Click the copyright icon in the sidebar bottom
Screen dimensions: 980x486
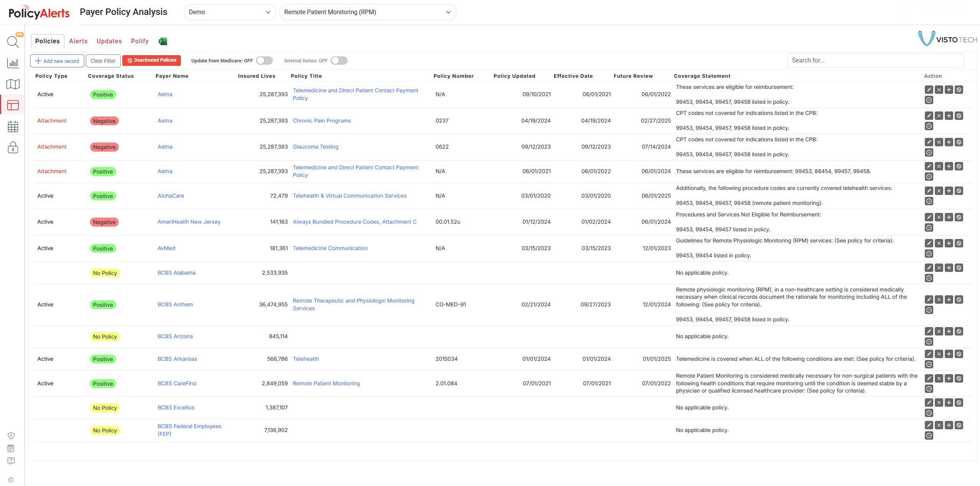click(x=11, y=480)
